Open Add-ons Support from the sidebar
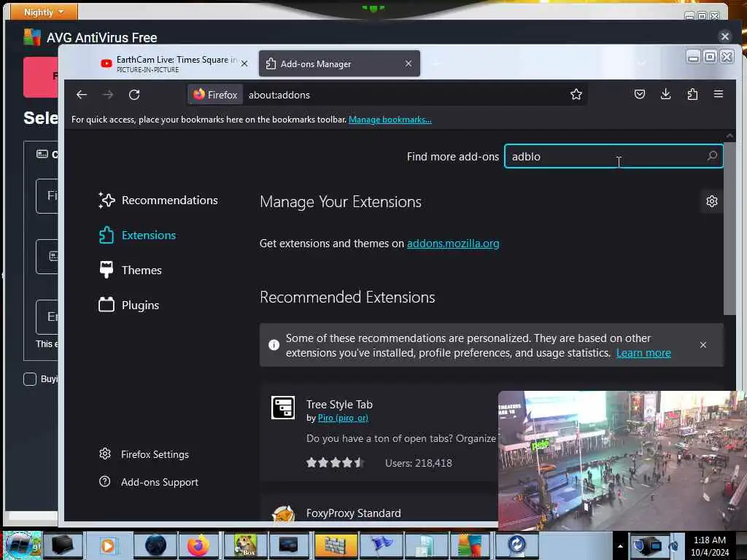The height and width of the screenshot is (560, 747). (x=149, y=482)
